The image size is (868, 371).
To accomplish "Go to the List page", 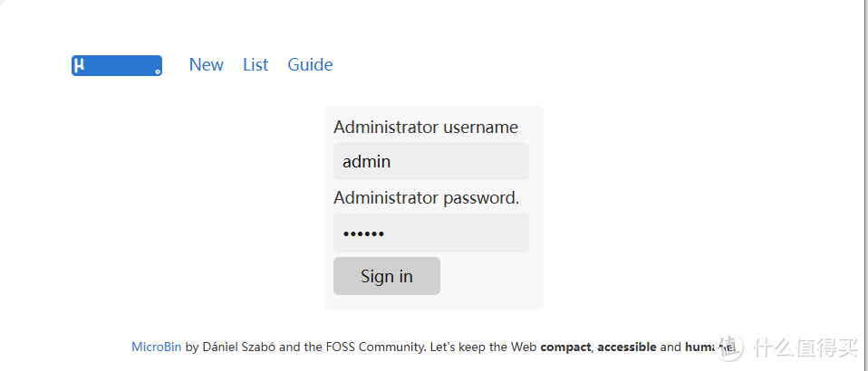I will coord(256,65).
